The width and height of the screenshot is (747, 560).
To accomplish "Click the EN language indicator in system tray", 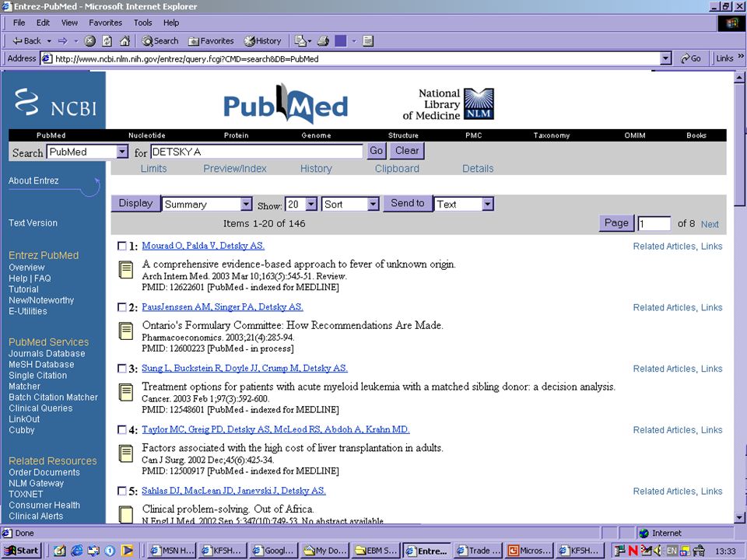I will 672,551.
